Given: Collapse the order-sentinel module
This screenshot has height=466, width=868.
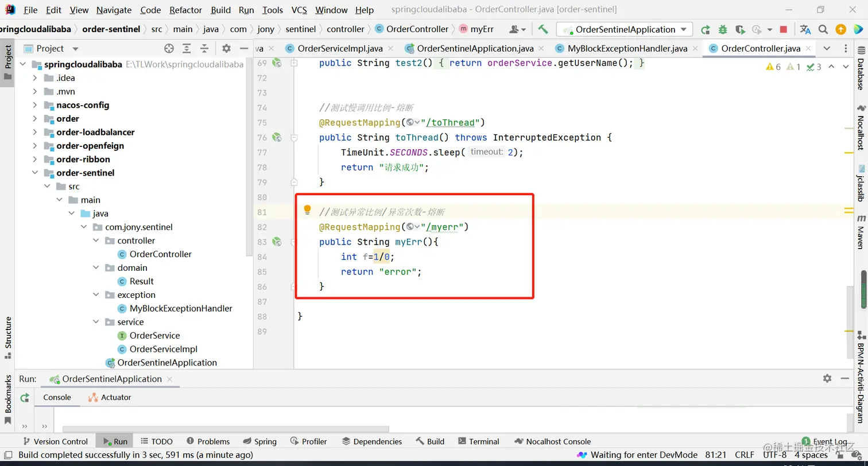Looking at the screenshot, I should [35, 173].
